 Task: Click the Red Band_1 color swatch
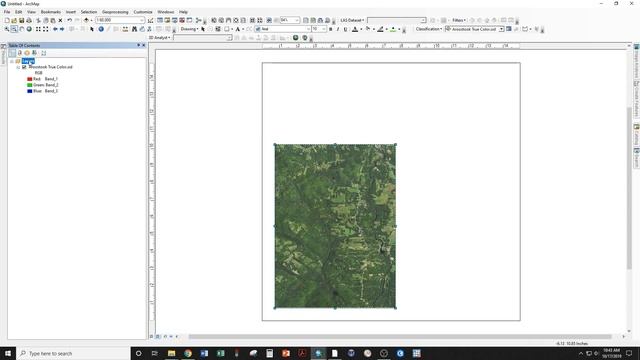tap(29, 79)
